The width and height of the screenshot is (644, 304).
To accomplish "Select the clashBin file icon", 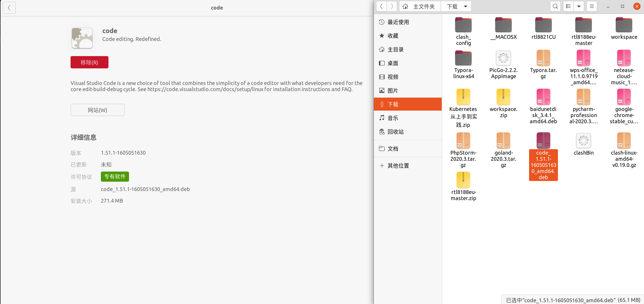I will pyautogui.click(x=583, y=141).
